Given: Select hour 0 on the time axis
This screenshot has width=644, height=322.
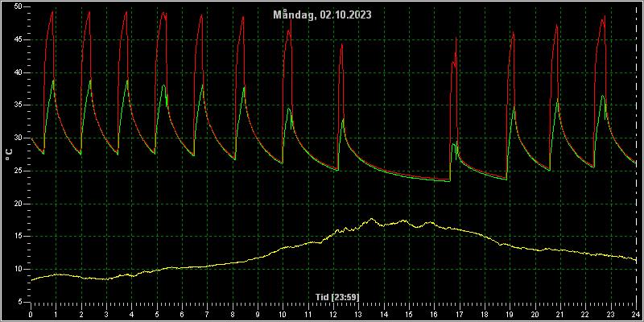Looking at the screenshot, I should coord(31,314).
